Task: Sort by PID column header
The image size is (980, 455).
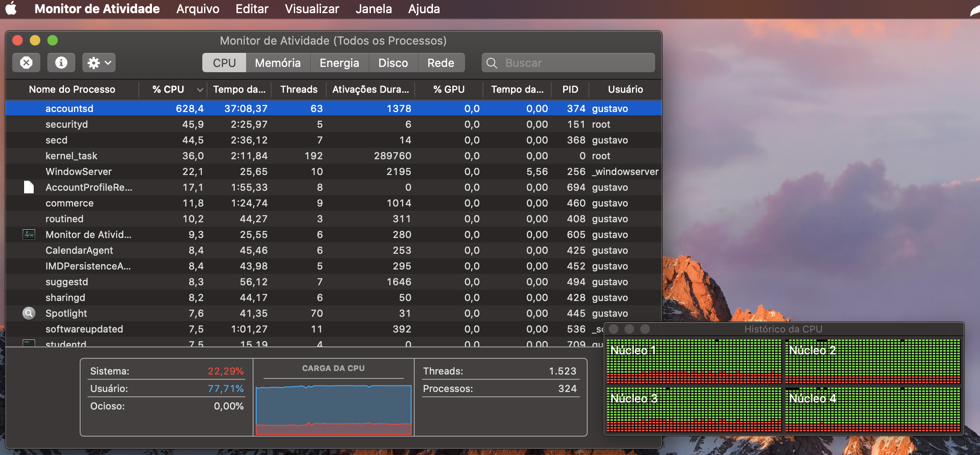Action: point(570,89)
